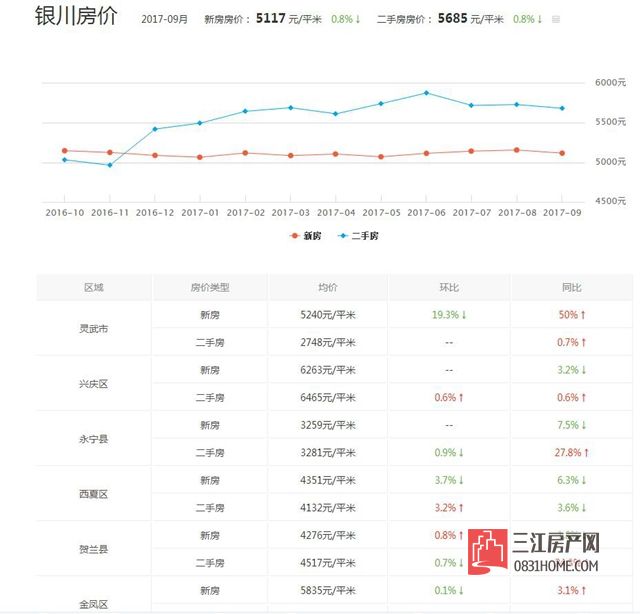Open the 永宁县 region row
Viewport: 640px width, 614px height.
(x=93, y=439)
